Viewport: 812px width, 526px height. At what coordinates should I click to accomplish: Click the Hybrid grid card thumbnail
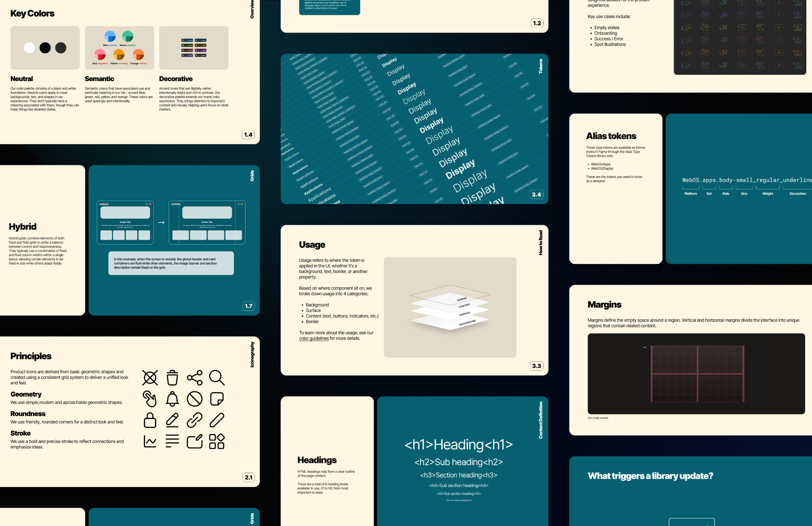pos(171,237)
